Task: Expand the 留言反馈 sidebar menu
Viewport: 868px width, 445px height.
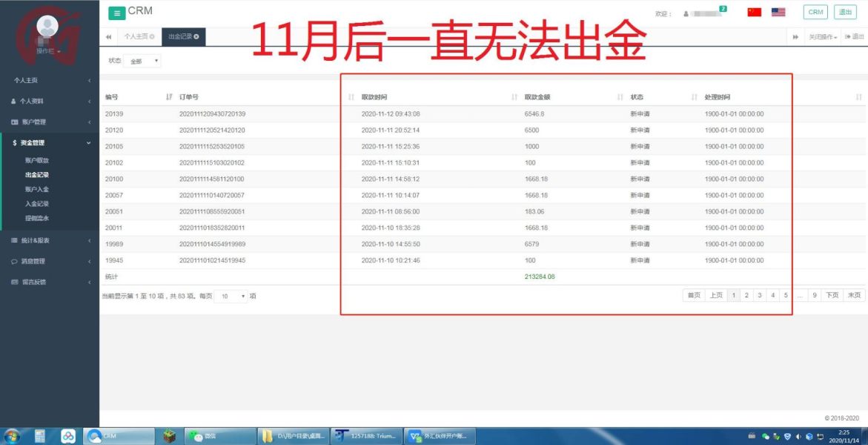Action: point(50,282)
